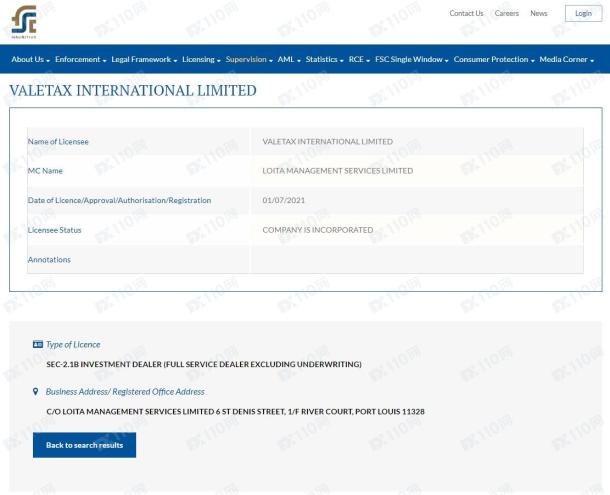Open the Consumer Protection menu
610x495 pixels.
click(494, 60)
